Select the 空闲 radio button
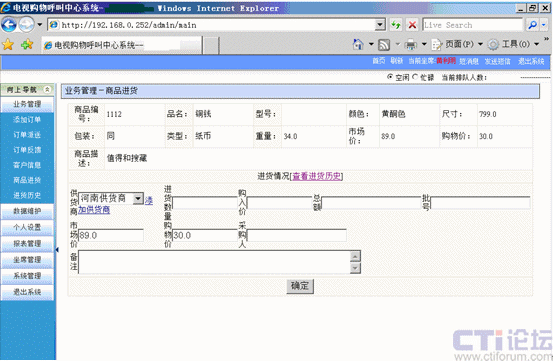This screenshot has width=553, height=361. coord(390,77)
